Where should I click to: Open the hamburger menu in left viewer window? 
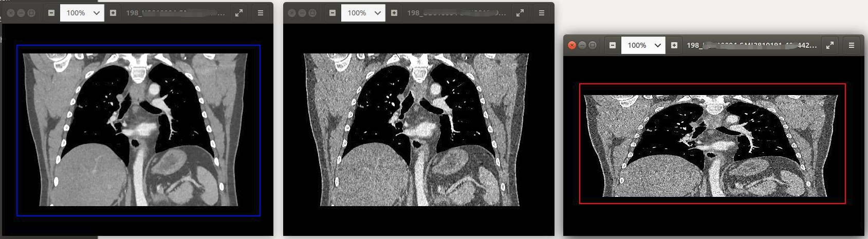[261, 13]
